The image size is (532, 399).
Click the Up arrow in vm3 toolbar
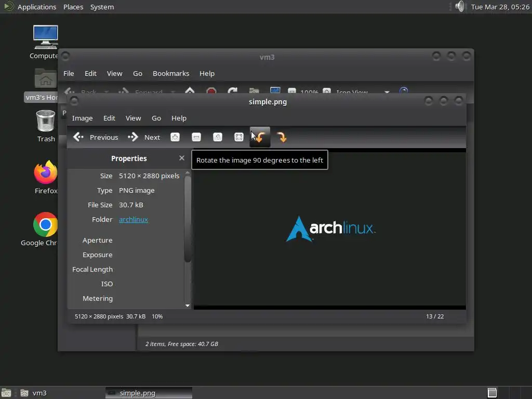tap(190, 90)
